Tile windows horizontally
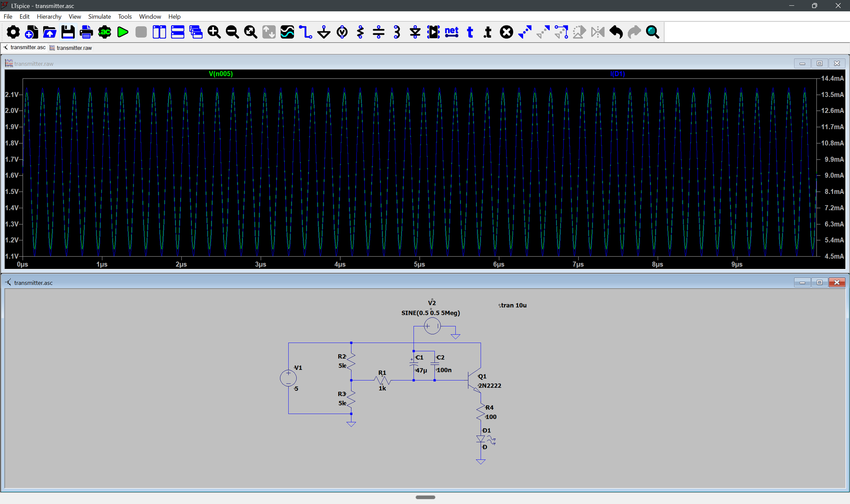The height and width of the screenshot is (504, 850). point(177,32)
